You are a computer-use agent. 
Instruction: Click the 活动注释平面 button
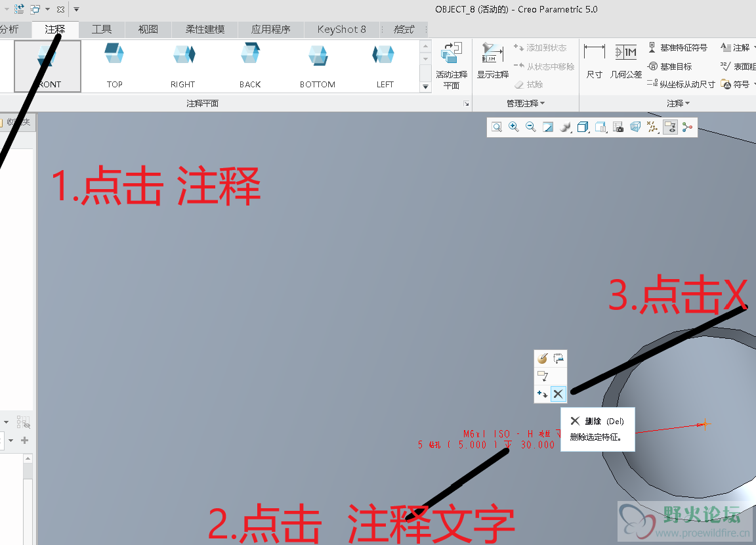point(451,66)
